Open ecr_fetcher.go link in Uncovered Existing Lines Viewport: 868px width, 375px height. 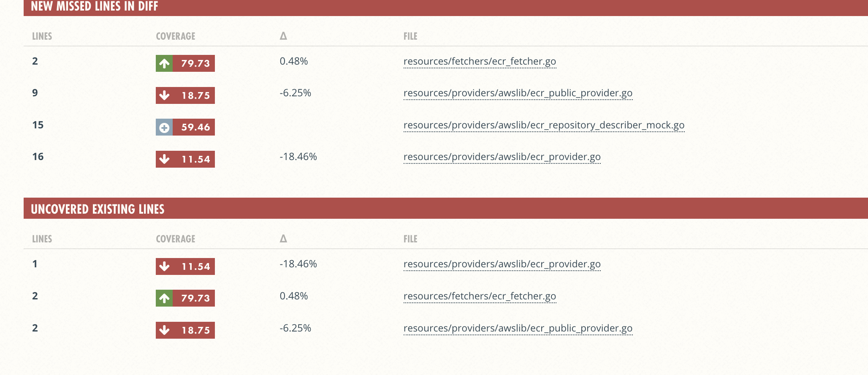click(x=480, y=296)
